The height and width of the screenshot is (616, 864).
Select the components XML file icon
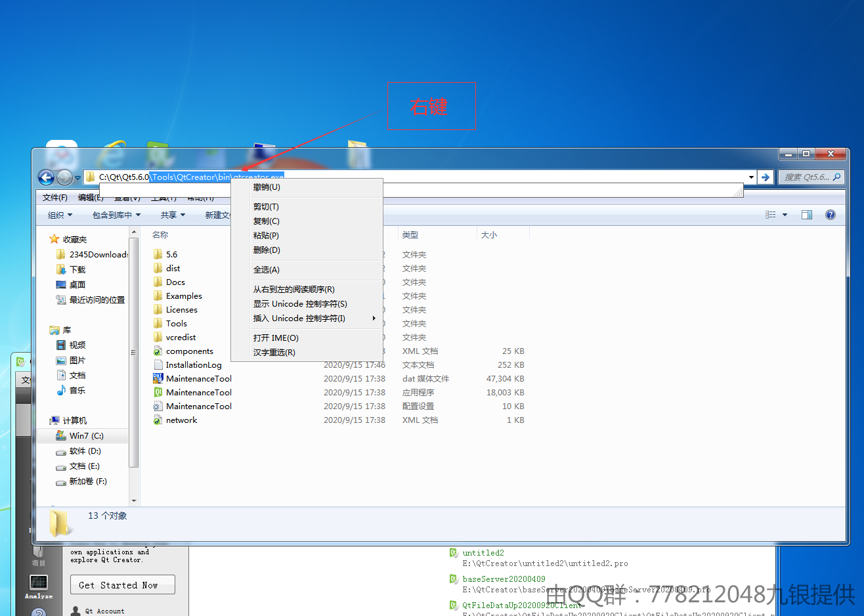pyautogui.click(x=158, y=351)
